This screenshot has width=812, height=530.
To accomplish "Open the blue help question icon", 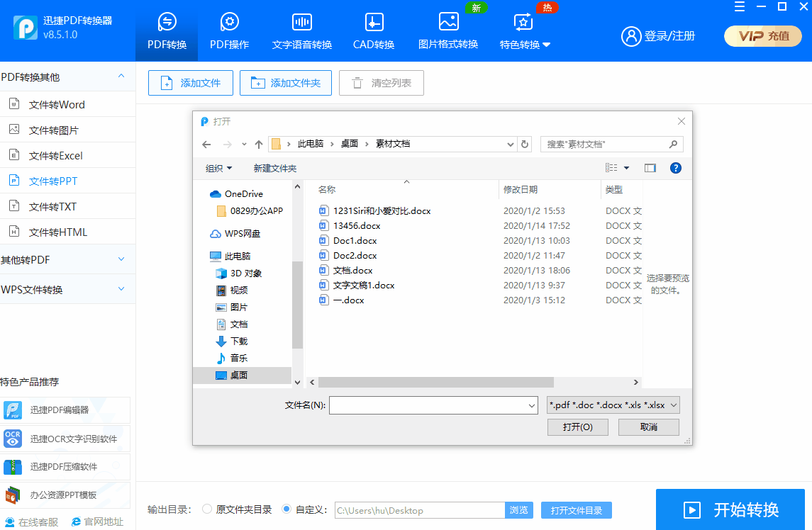I will click(675, 168).
